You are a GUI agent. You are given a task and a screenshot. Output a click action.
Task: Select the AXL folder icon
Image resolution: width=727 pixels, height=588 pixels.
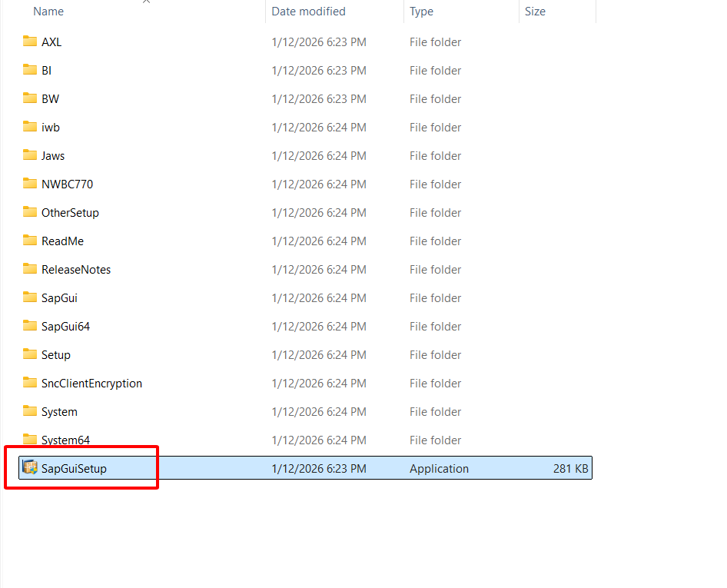click(30, 42)
